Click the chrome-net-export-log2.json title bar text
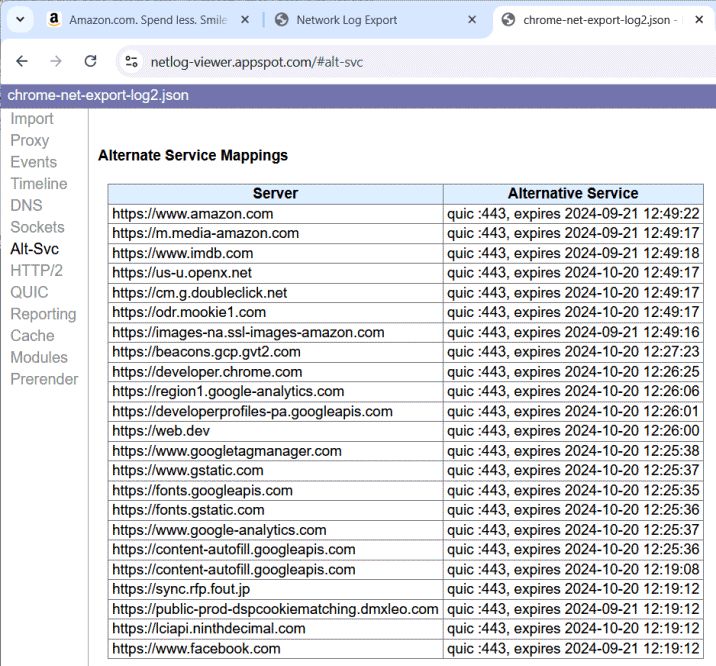The image size is (716, 666). click(x=98, y=95)
